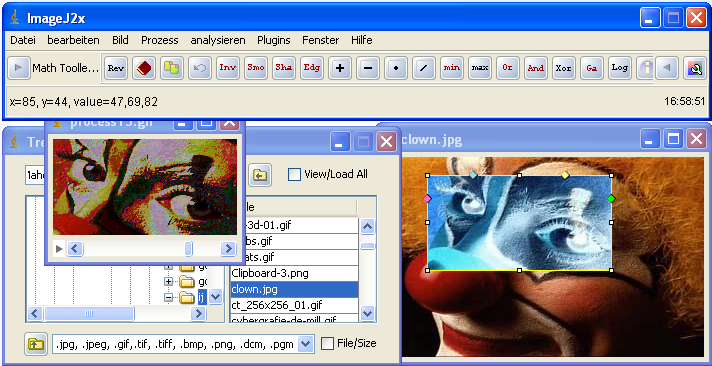Image resolution: width=712 pixels, height=366 pixels.
Task: Click the Rev toolbar button
Action: click(116, 68)
